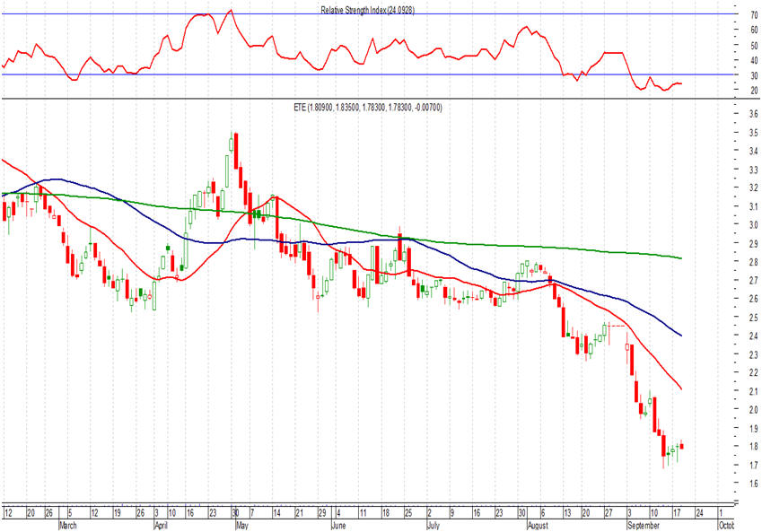Click date label 5 above March

point(70,513)
